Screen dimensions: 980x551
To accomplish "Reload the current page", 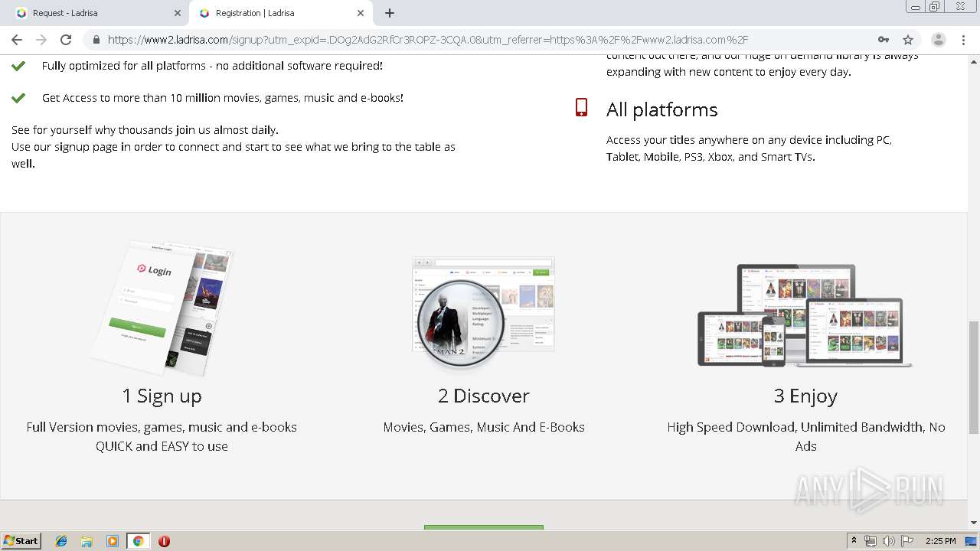I will click(x=66, y=40).
